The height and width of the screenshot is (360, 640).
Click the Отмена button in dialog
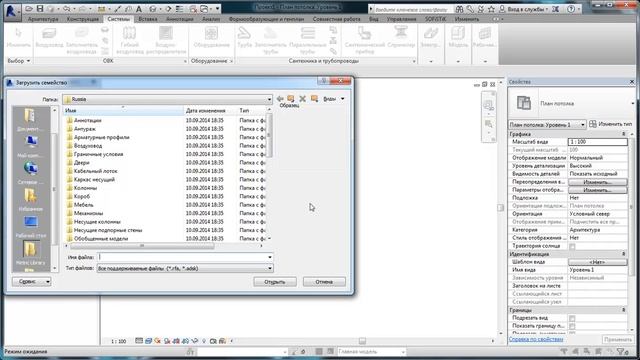pyautogui.click(x=324, y=282)
